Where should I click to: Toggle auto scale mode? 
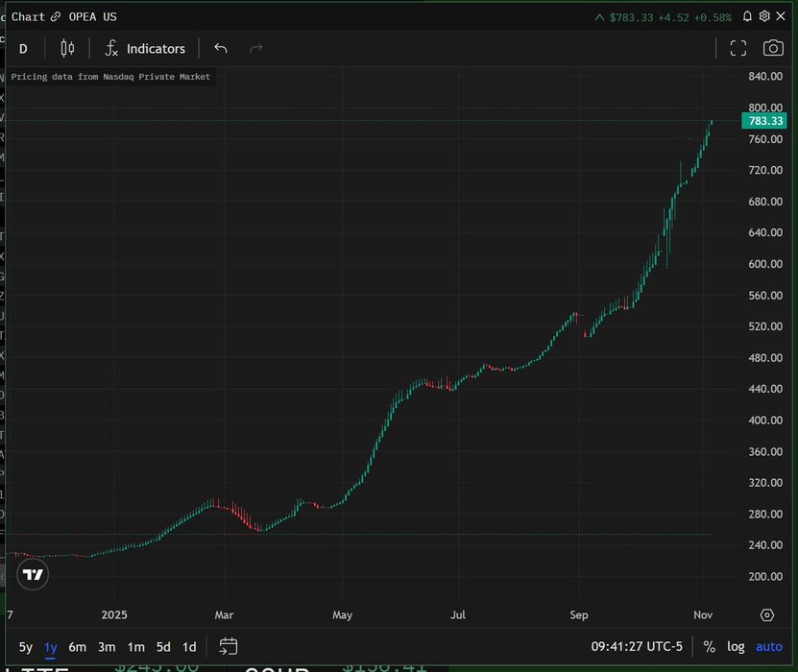pyautogui.click(x=769, y=647)
